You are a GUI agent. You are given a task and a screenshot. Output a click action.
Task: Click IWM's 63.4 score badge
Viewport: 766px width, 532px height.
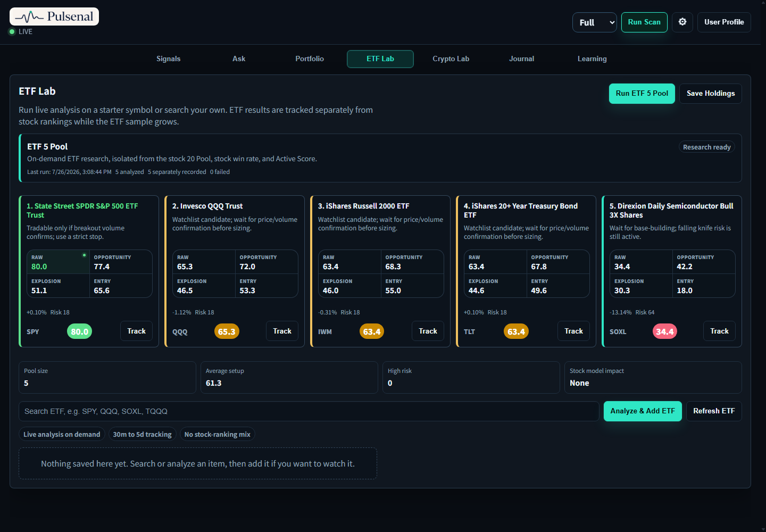click(372, 331)
